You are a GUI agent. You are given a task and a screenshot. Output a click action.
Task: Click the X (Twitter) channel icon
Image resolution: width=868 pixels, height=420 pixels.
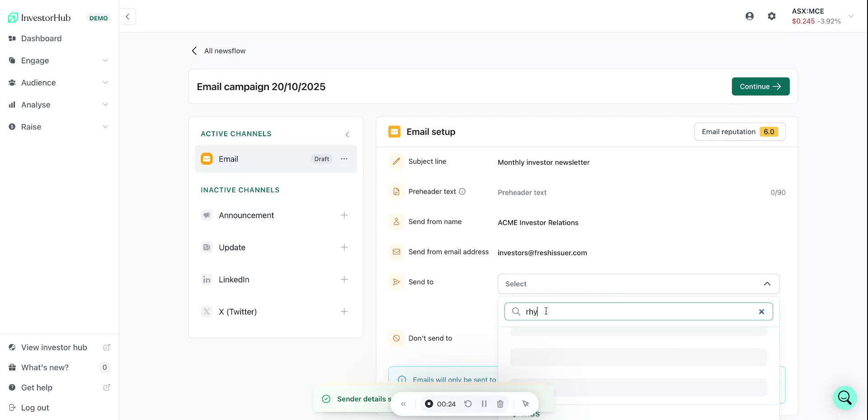point(207,311)
